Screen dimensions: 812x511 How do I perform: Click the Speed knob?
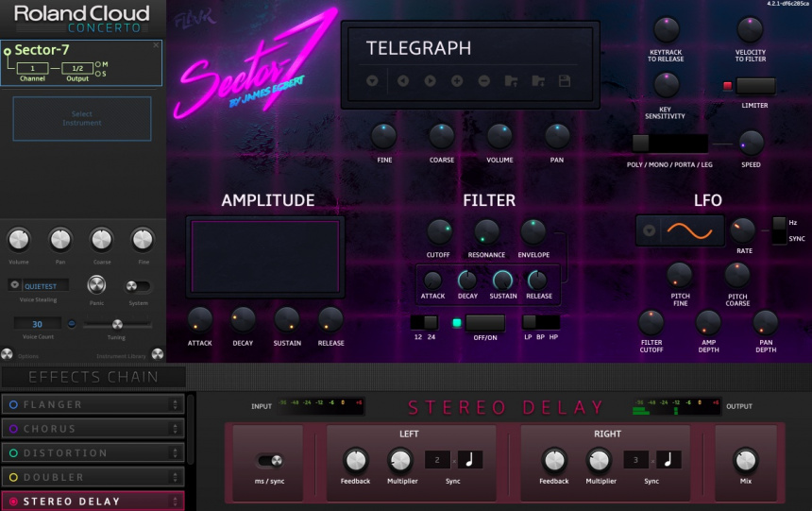point(751,143)
